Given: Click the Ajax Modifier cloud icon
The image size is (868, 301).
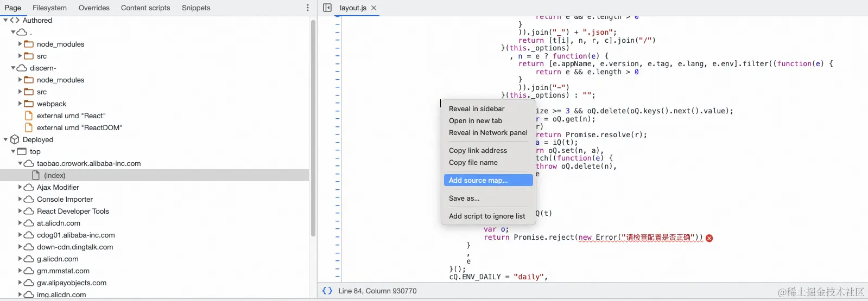Looking at the screenshot, I should (29, 187).
